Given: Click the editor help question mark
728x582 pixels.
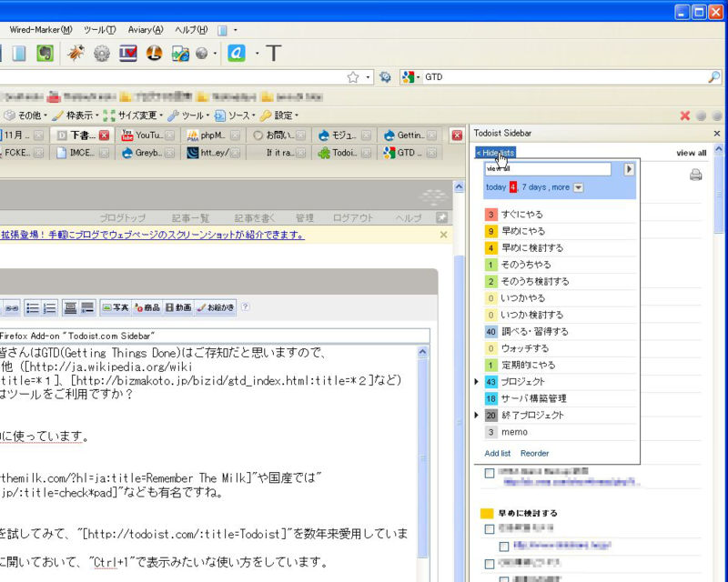Looking at the screenshot, I should point(245,306).
